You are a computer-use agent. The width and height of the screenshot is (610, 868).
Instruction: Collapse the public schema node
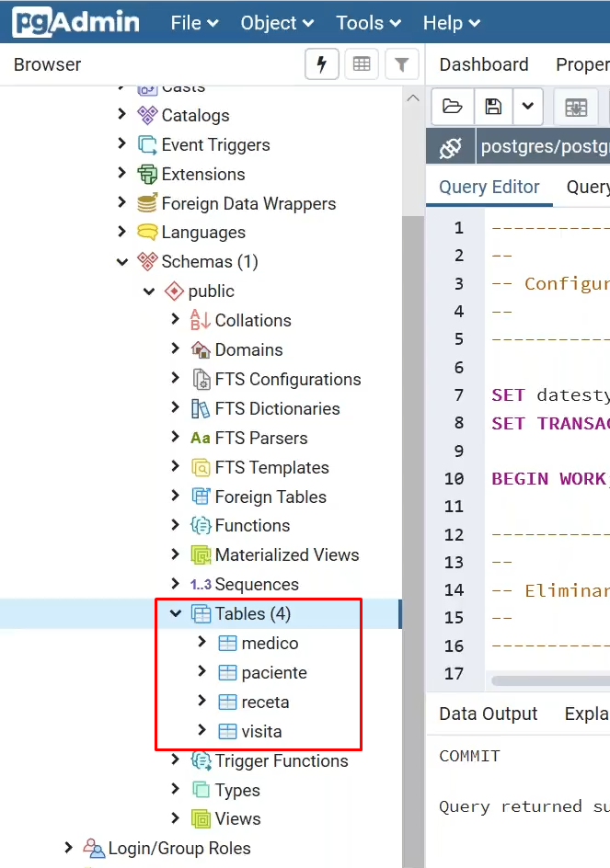[x=149, y=291]
